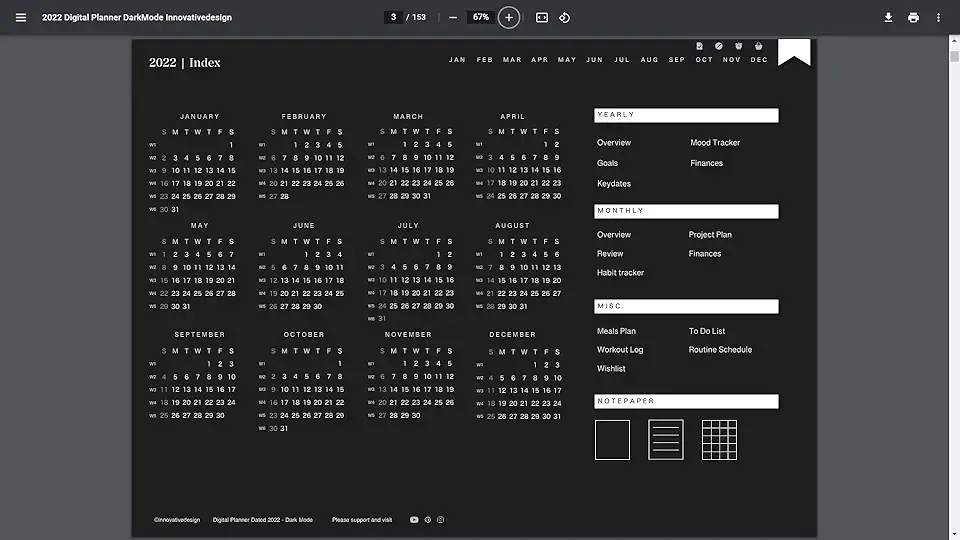Click the fit to page icon

click(x=542, y=17)
